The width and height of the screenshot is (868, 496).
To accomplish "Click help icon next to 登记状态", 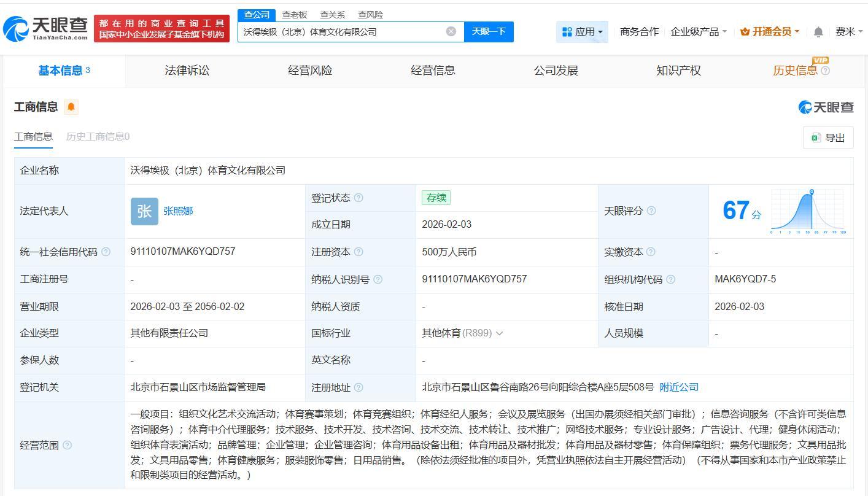I will 358,198.
